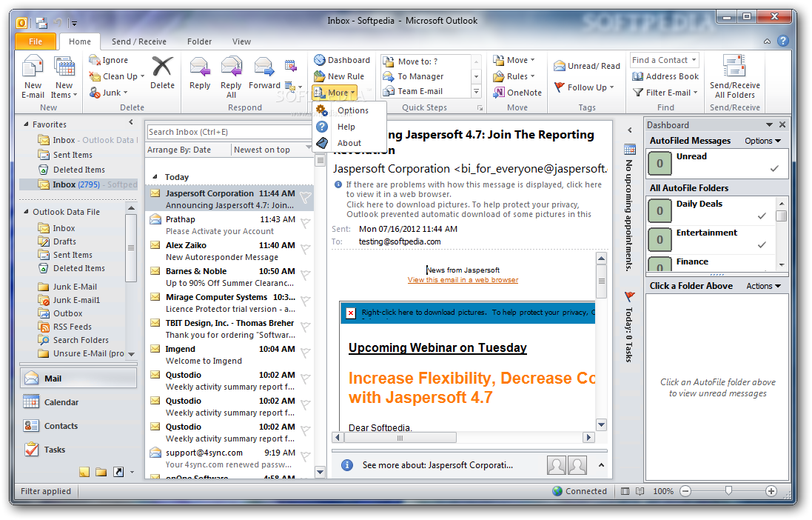
Task: Switch to Send / Receive tab
Action: [x=138, y=41]
